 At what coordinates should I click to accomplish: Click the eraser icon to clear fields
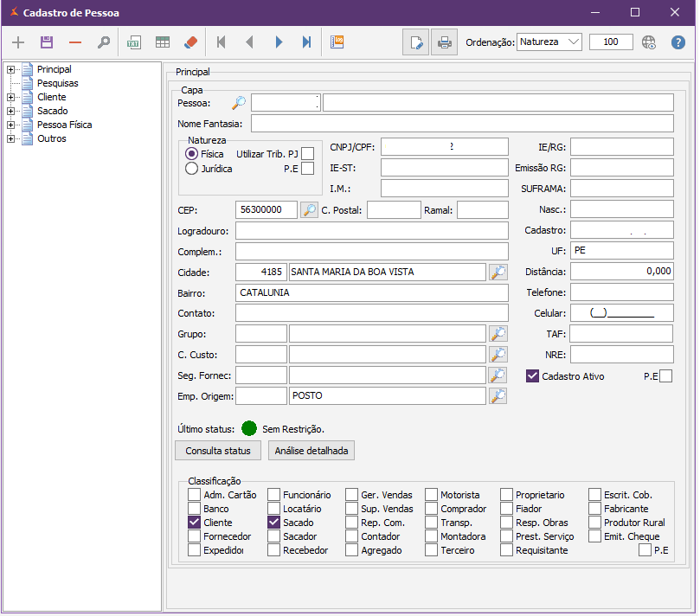pos(191,42)
